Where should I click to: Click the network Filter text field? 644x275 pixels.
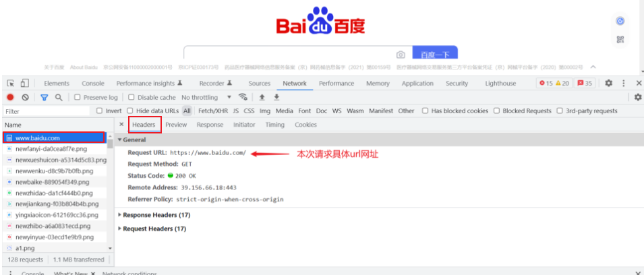point(47,111)
